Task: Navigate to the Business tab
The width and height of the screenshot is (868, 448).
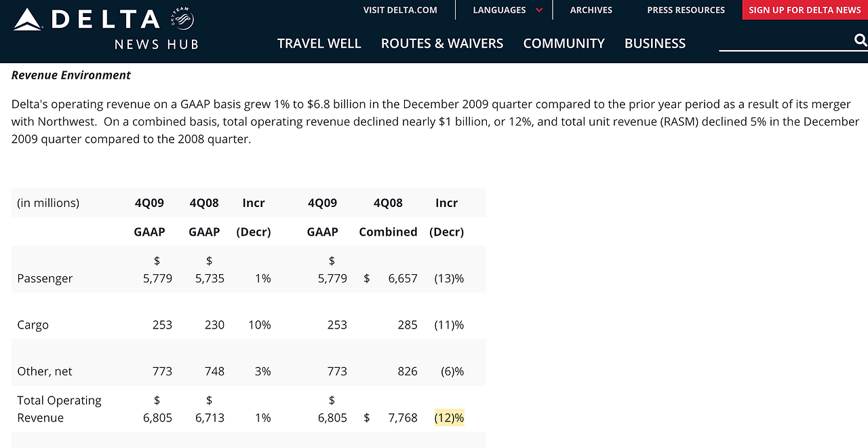Action: point(654,43)
